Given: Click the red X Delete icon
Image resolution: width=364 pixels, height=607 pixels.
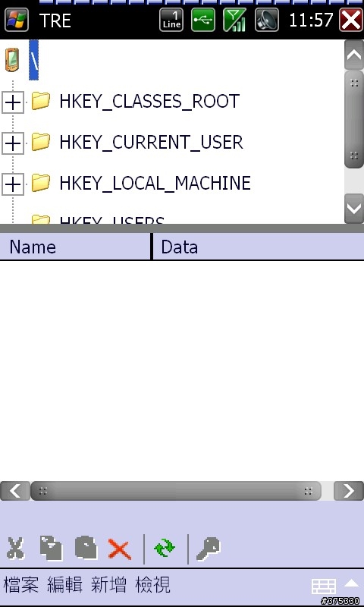Looking at the screenshot, I should click(120, 549).
